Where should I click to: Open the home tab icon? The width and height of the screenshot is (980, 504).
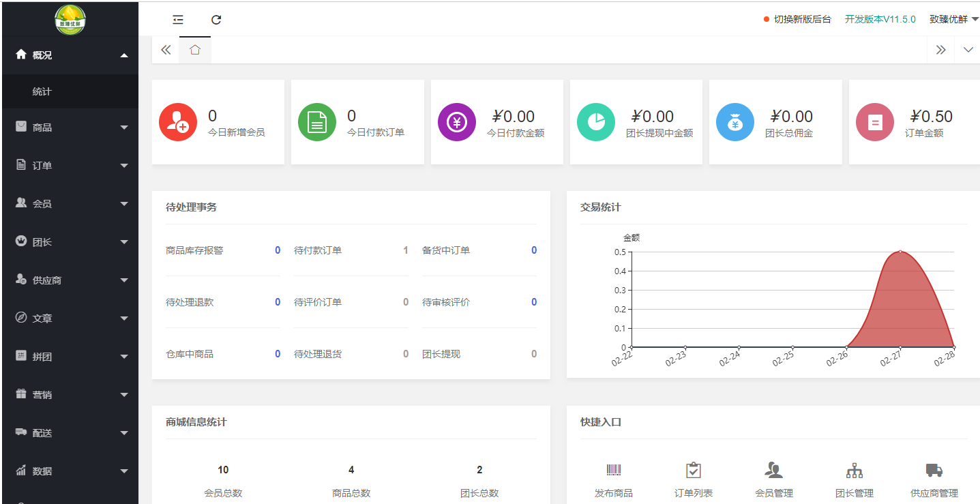coord(195,50)
